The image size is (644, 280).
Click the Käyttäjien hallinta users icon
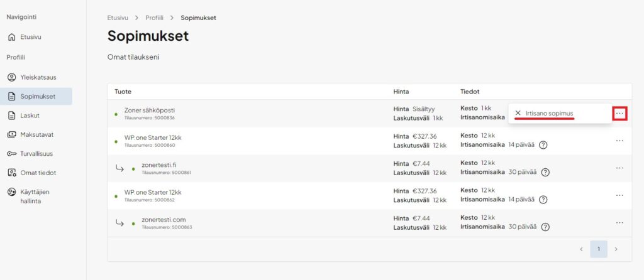pos(11,191)
